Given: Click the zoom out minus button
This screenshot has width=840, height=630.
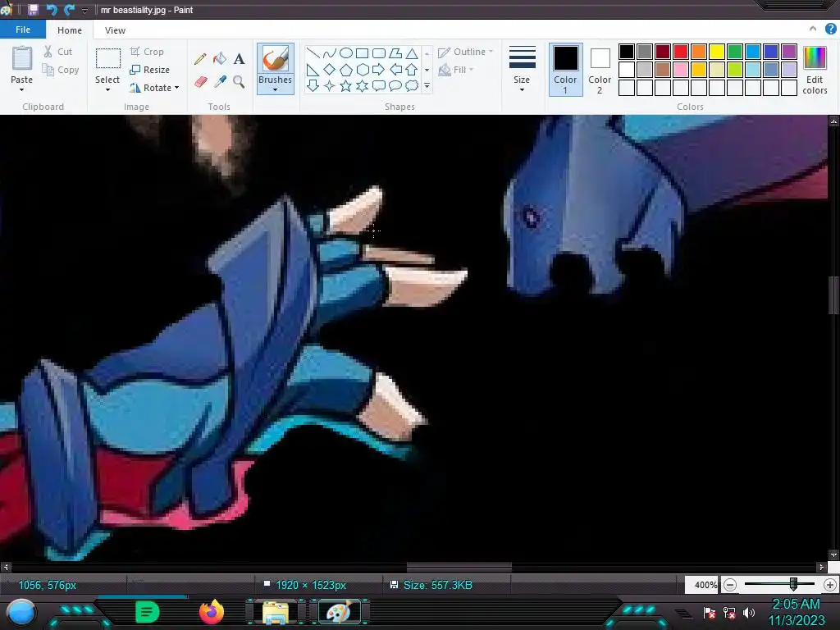Looking at the screenshot, I should click(729, 584).
